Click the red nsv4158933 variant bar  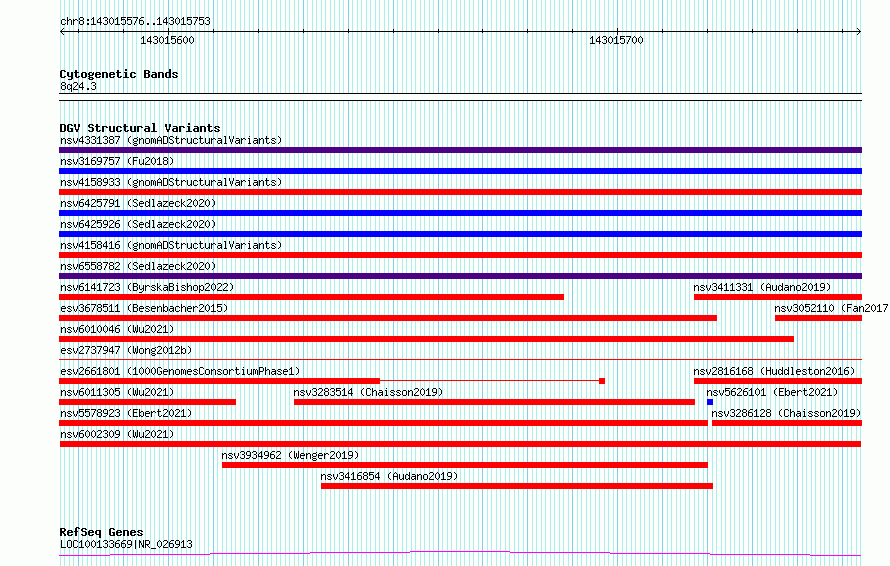[460, 192]
